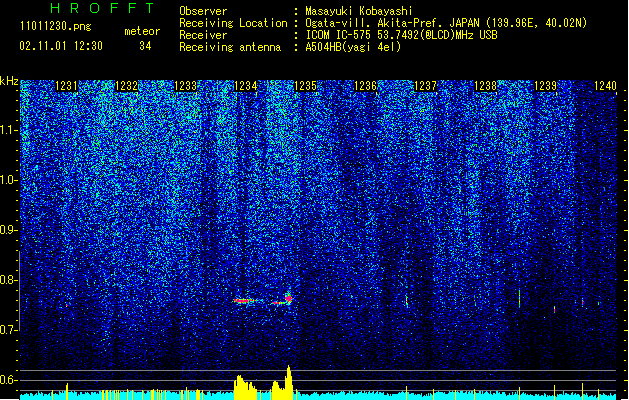629x400 pixels.
Task: Click time marker 1236
Action: click(x=366, y=85)
